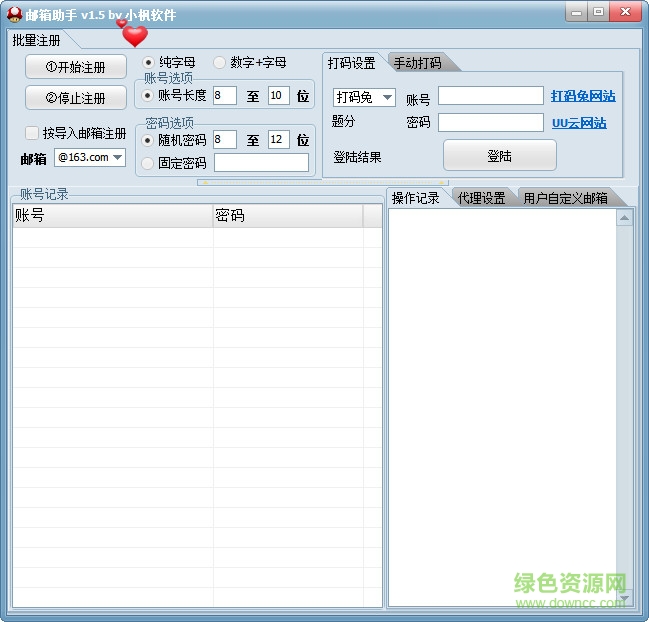The height and width of the screenshot is (622, 649).
Task: Switch to the 手动打码 tab
Action: [417, 63]
